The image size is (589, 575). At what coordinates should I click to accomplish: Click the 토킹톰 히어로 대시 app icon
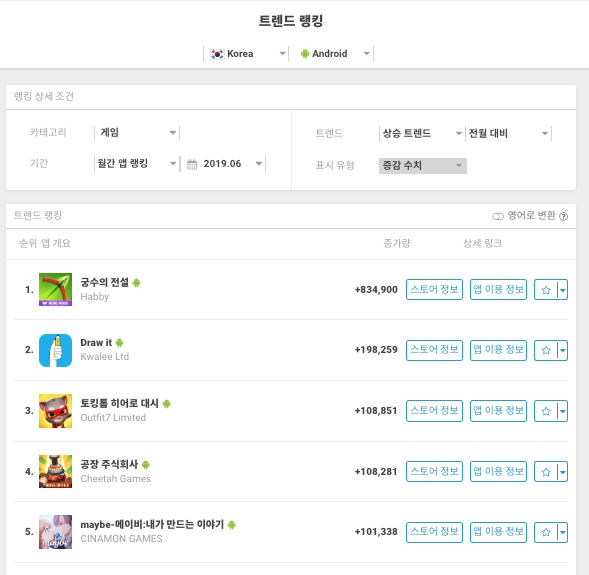click(55, 411)
